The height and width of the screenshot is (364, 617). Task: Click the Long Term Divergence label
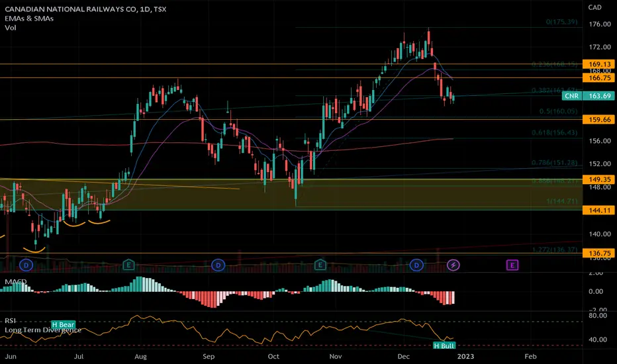(x=43, y=330)
